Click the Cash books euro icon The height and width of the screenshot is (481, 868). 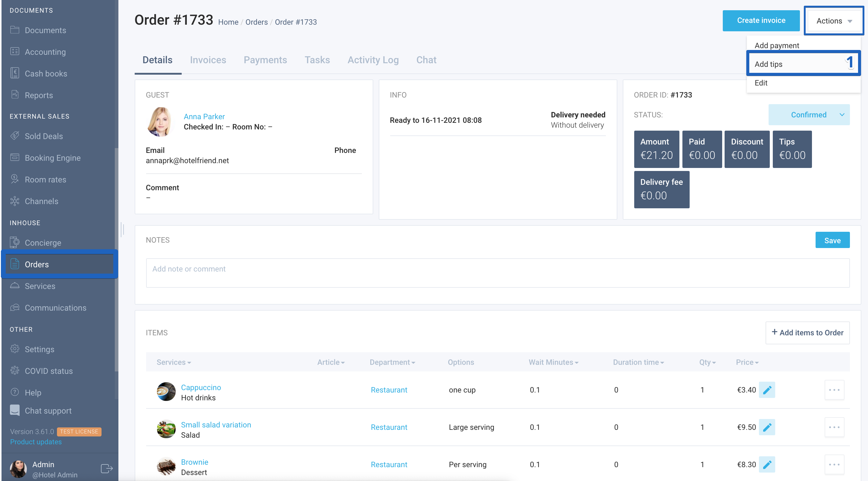14,73
